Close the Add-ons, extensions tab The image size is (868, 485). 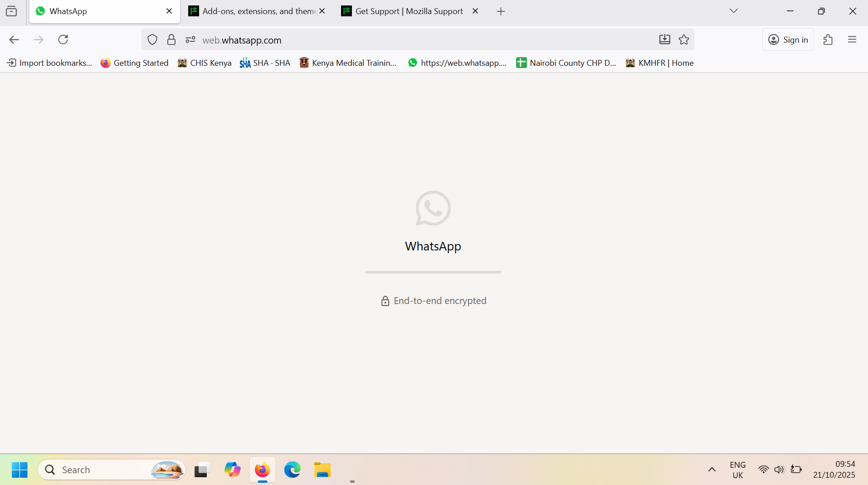pos(322,11)
